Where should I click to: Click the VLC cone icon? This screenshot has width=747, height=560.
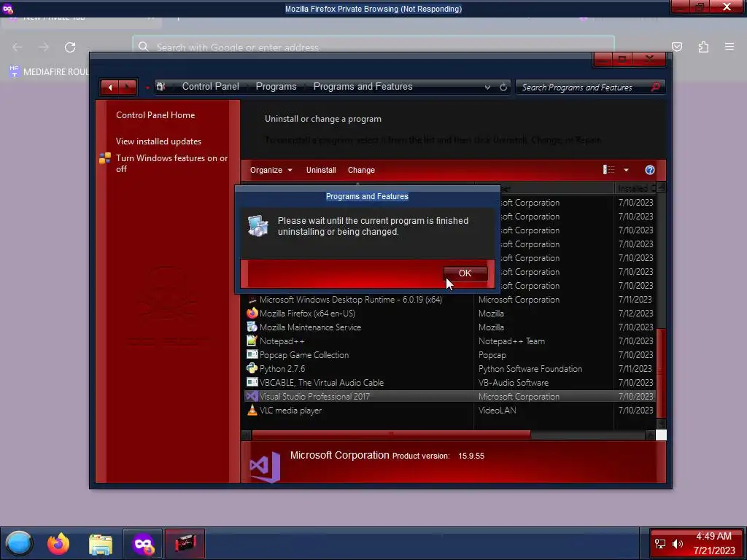pos(252,410)
